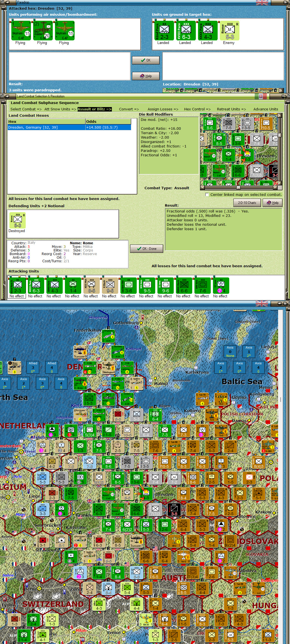The image size is (290, 644).
Task: Select XXV Arm 7-6 attacking unit
Action: click(202, 286)
